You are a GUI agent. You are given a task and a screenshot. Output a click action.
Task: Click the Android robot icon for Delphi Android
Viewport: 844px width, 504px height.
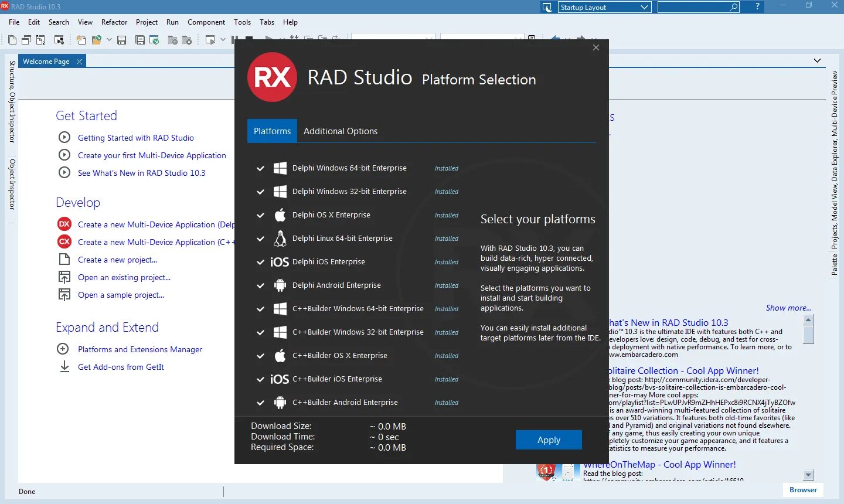pyautogui.click(x=280, y=285)
